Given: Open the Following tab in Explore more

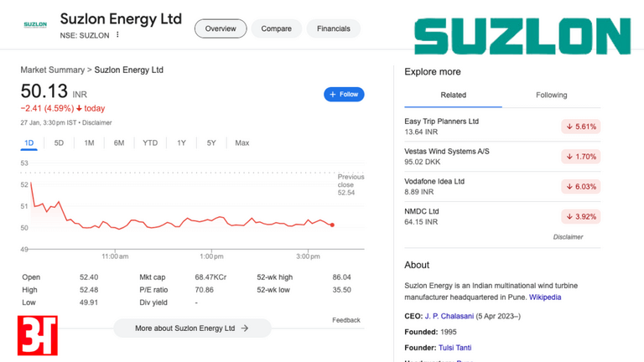Looking at the screenshot, I should (551, 96).
